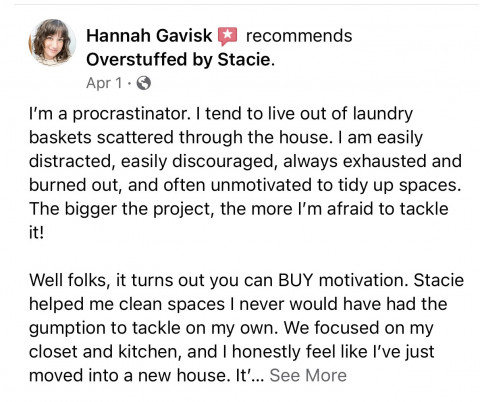
Task: Click the red star recommendation badge
Action: (227, 36)
